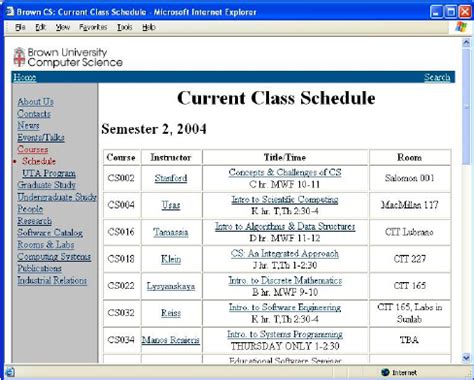Open the Favorites menu
The height and width of the screenshot is (380, 474).
pos(93,27)
